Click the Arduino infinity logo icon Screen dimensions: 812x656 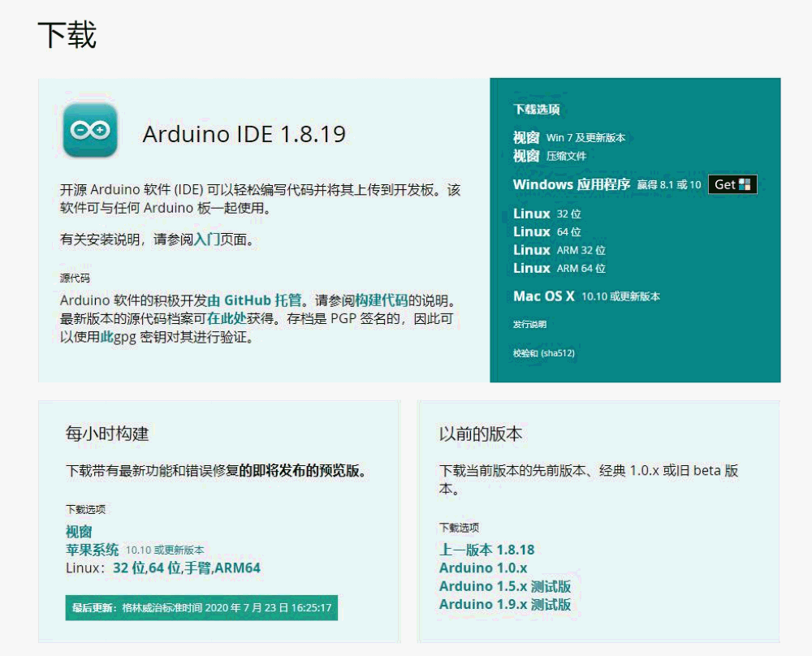(90, 130)
